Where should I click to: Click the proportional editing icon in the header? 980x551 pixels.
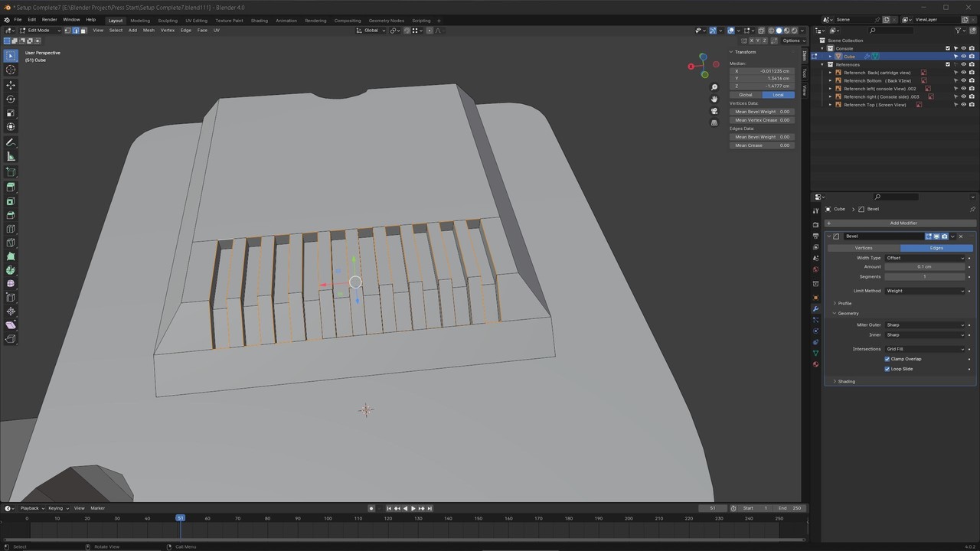(x=430, y=31)
